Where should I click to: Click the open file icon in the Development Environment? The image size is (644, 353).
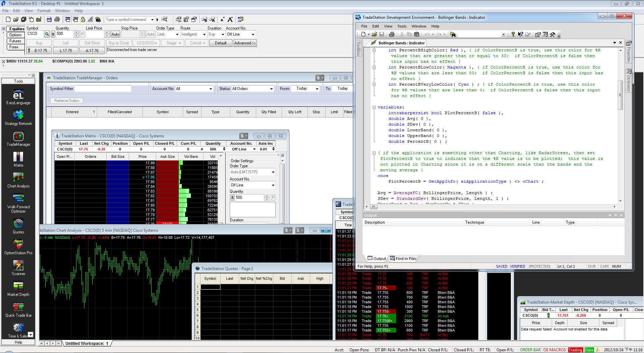[x=374, y=34]
